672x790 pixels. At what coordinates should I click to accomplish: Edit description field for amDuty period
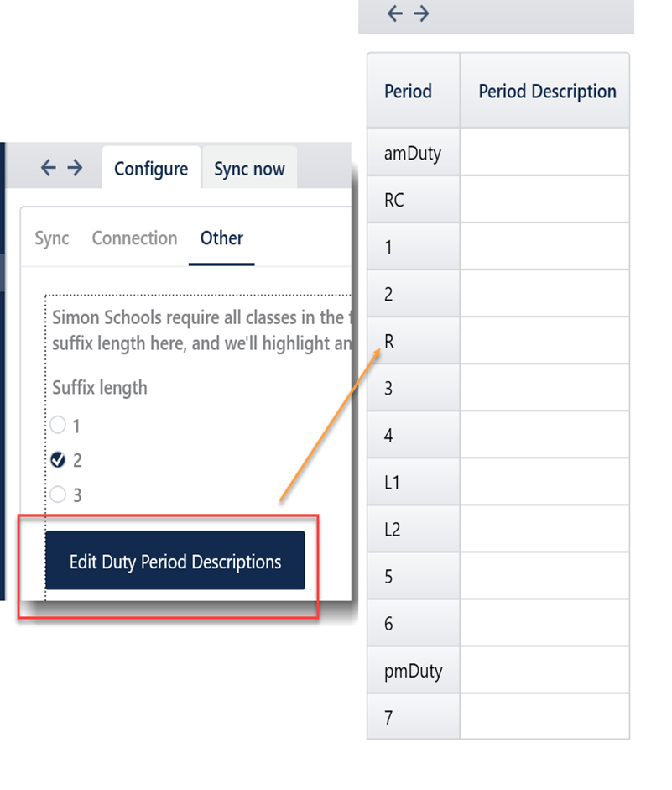(544, 153)
